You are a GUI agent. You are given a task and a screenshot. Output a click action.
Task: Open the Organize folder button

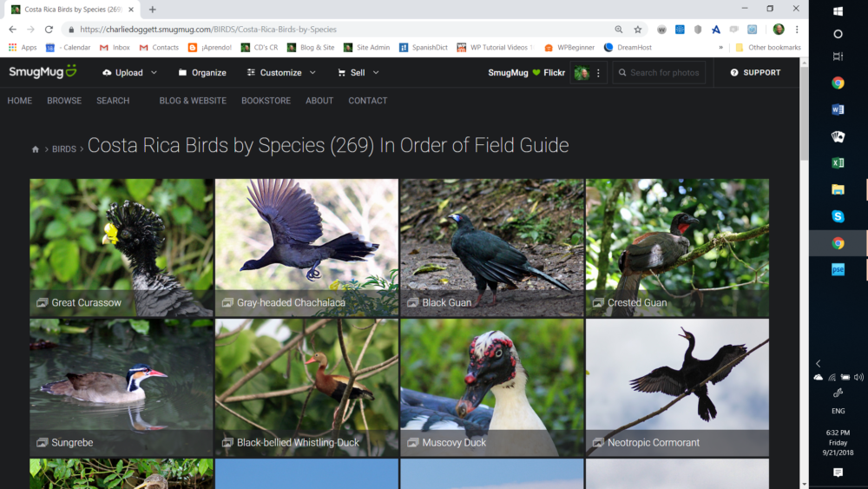202,73
